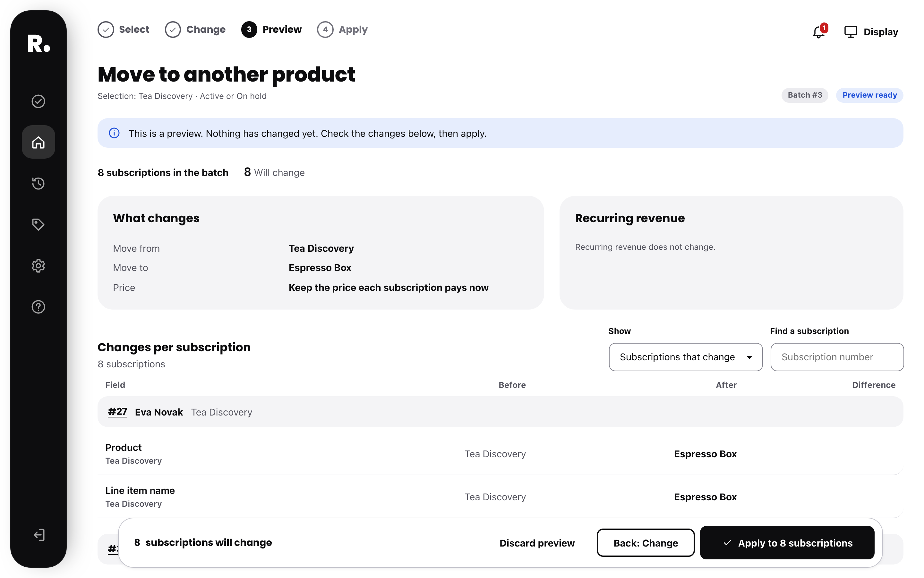Click the R. logo in the sidebar
This screenshot has height=578, width=924.
pyautogui.click(x=38, y=43)
